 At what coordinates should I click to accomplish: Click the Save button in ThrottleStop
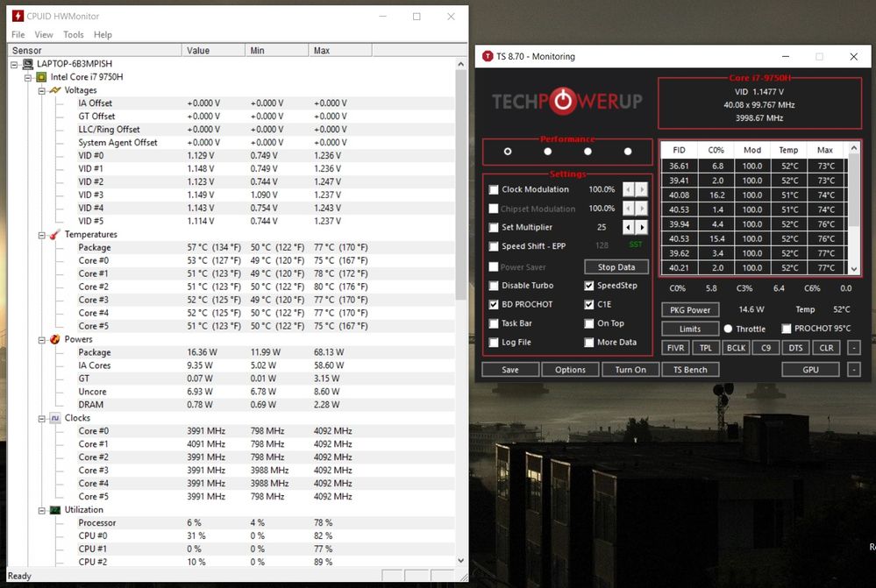(510, 370)
